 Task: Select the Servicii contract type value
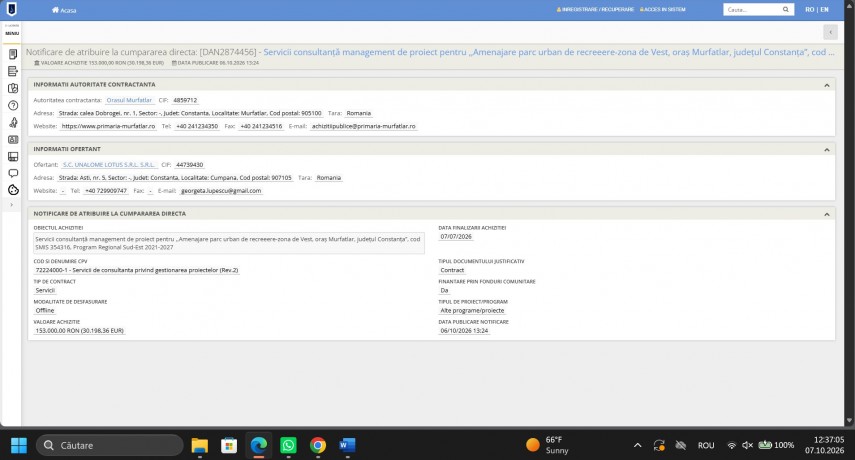coord(45,290)
